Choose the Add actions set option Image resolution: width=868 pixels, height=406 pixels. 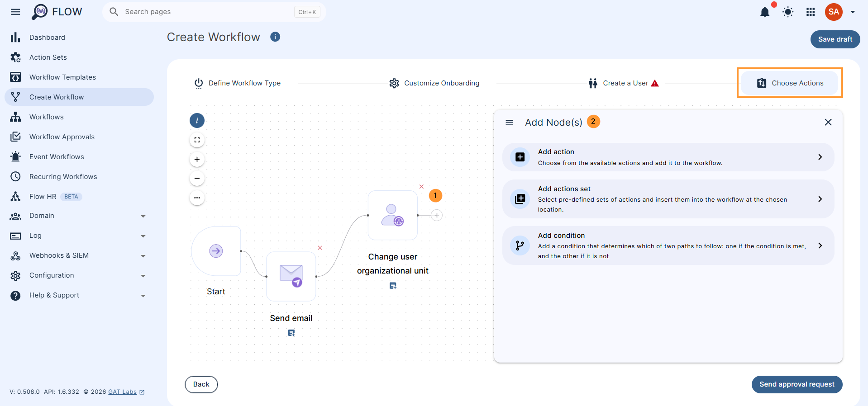tap(668, 199)
